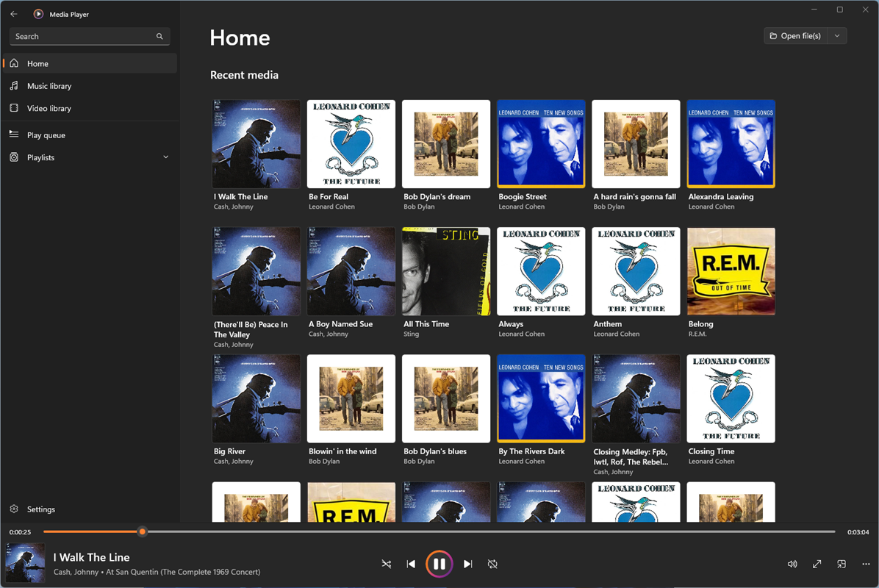
Task: Open the Be For Real album cover
Action: point(351,144)
